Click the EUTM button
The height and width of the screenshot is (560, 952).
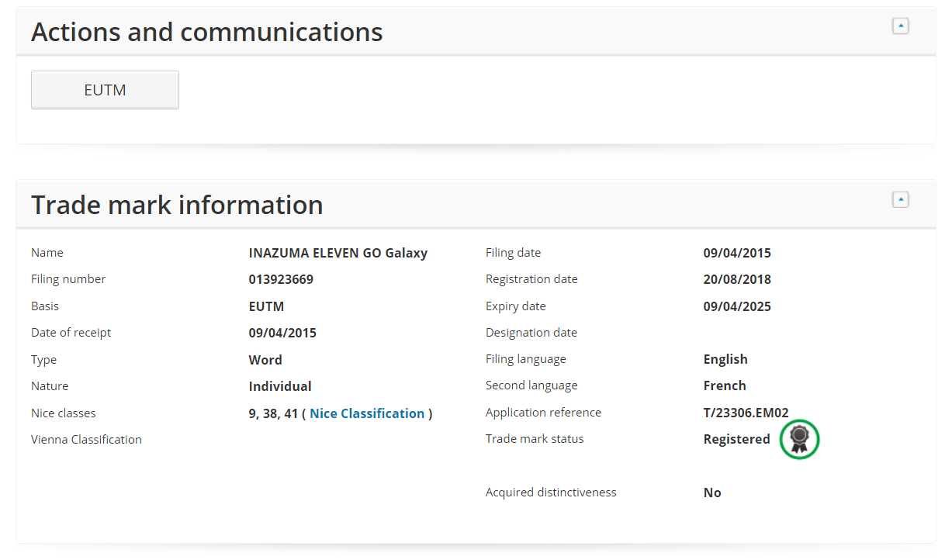[x=105, y=90]
